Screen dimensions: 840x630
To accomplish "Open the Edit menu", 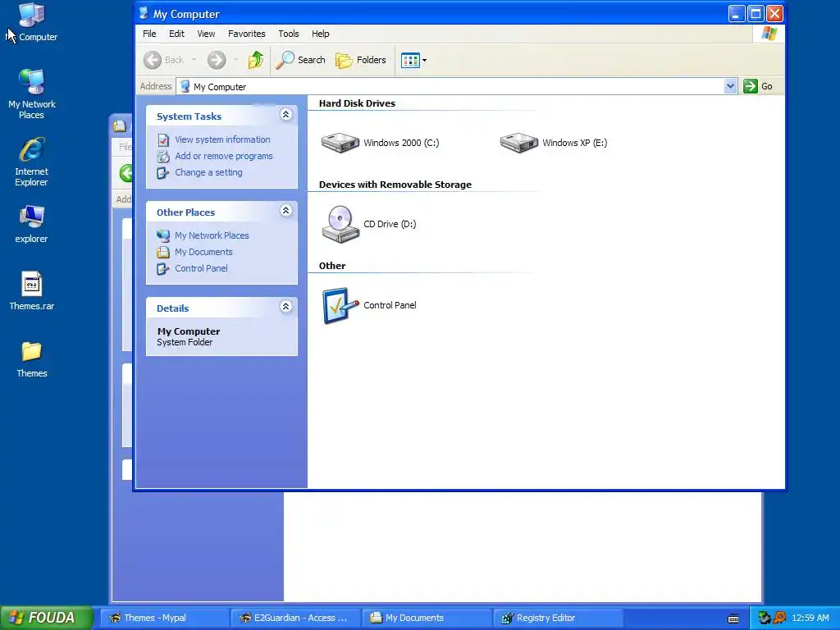I will coord(176,34).
